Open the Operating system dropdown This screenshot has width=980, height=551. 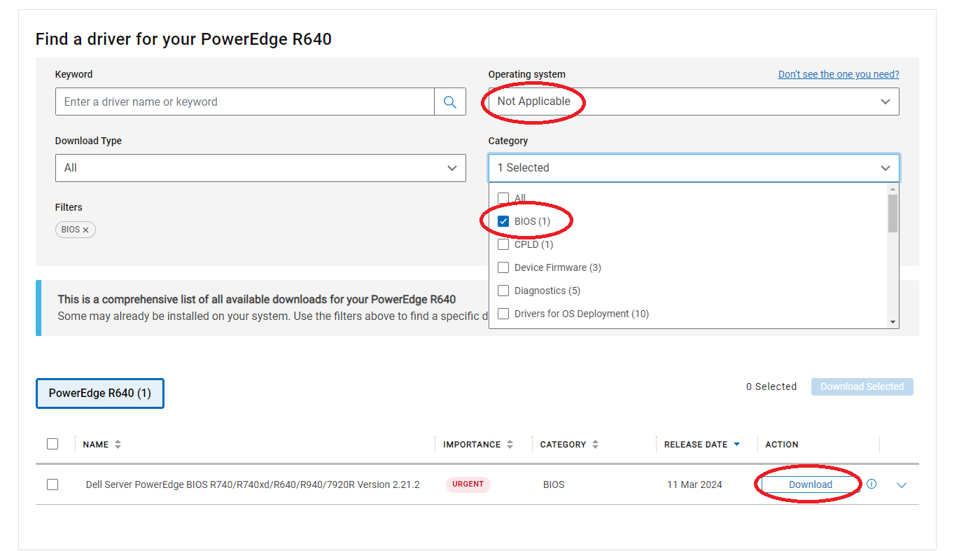pos(694,102)
